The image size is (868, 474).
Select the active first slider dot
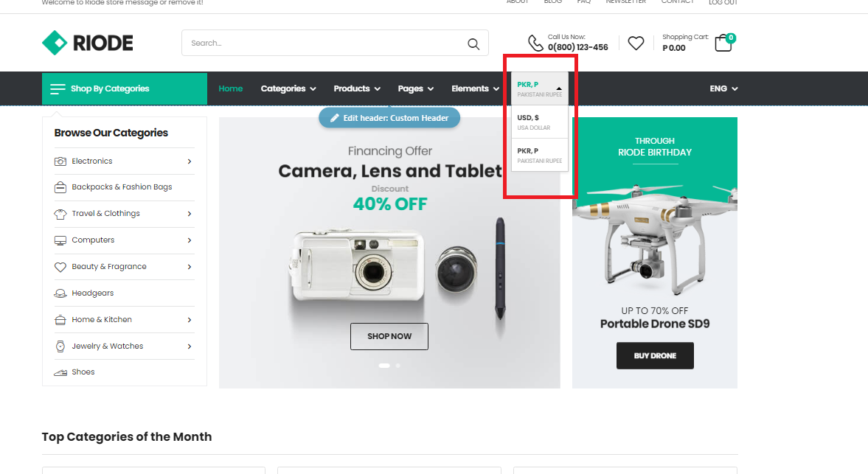pos(383,366)
